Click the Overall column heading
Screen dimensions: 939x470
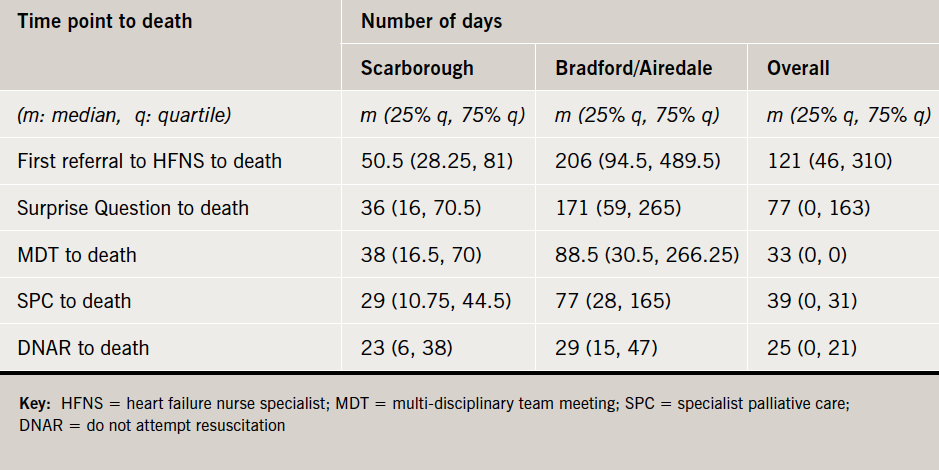pyautogui.click(x=798, y=69)
